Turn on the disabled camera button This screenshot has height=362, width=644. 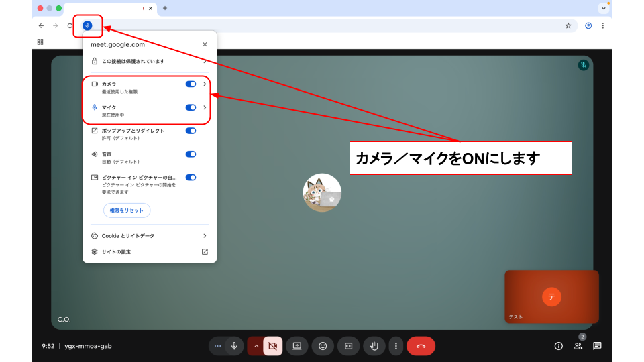point(272,346)
